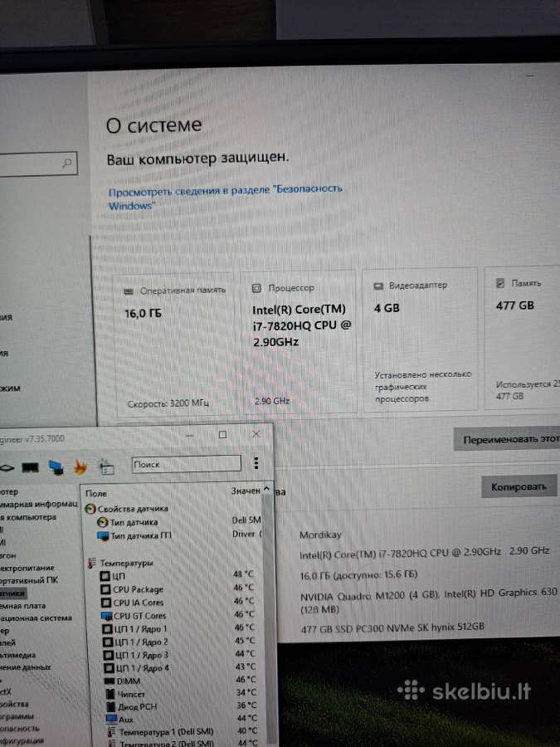The width and height of the screenshot is (560, 747).
Task: Click the scroll-up arrow of sensor list
Action: (x=266, y=490)
